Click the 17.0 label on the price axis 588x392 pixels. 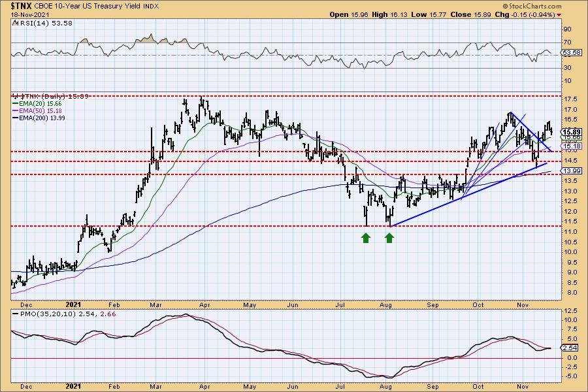570,110
